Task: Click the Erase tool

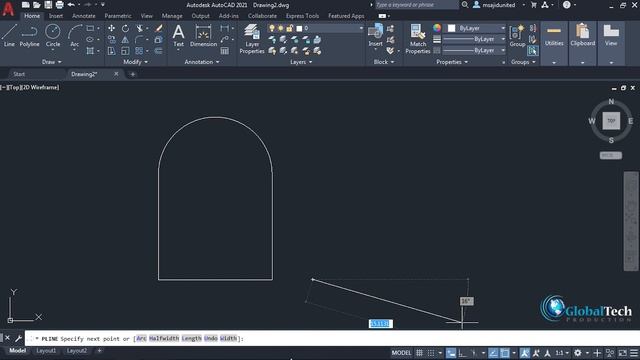Action: coord(158,28)
